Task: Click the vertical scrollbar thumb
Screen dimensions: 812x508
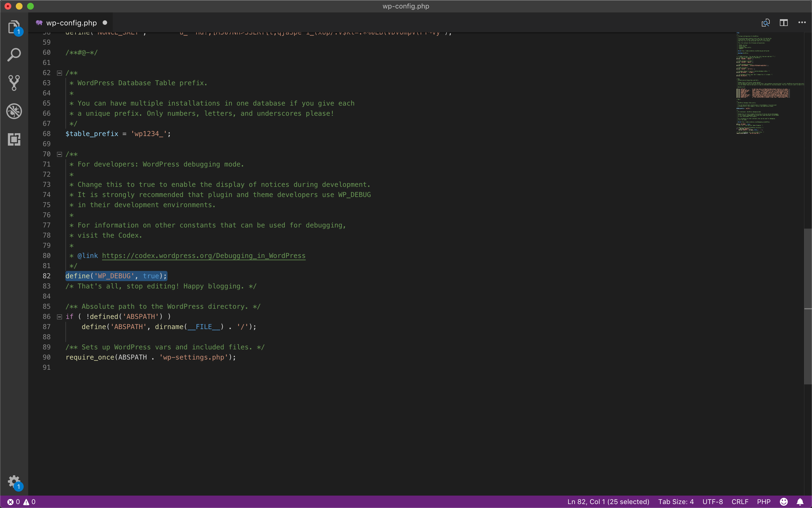Action: pyautogui.click(x=808, y=306)
